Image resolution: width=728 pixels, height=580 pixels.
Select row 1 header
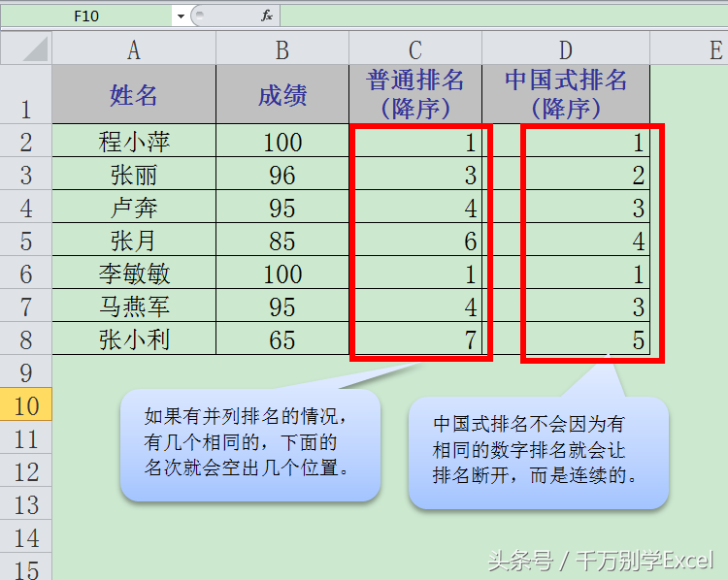tap(25, 94)
